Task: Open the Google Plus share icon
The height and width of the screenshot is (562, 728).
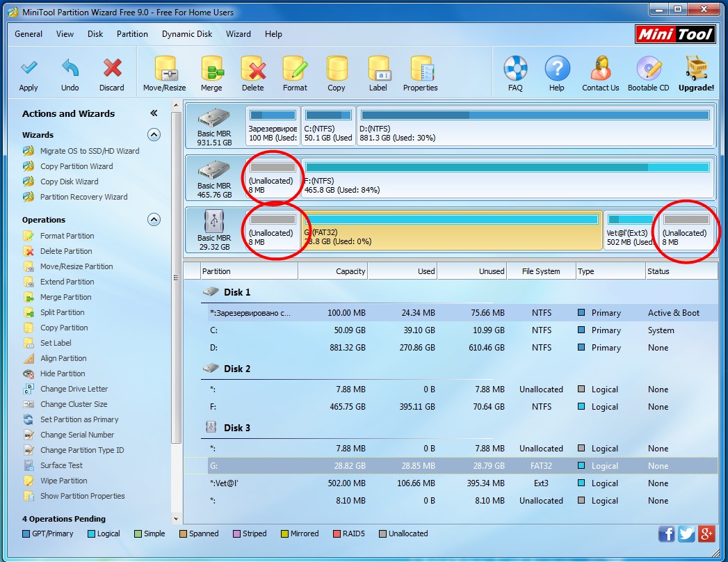Action: 706,533
